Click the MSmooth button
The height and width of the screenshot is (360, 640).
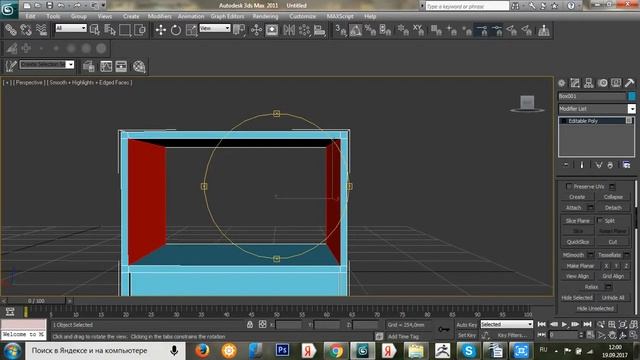(x=573, y=255)
